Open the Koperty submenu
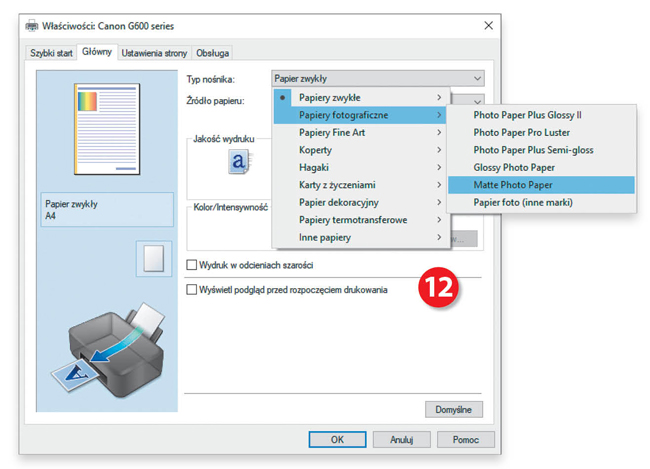This screenshot has width=650, height=469. [x=360, y=150]
